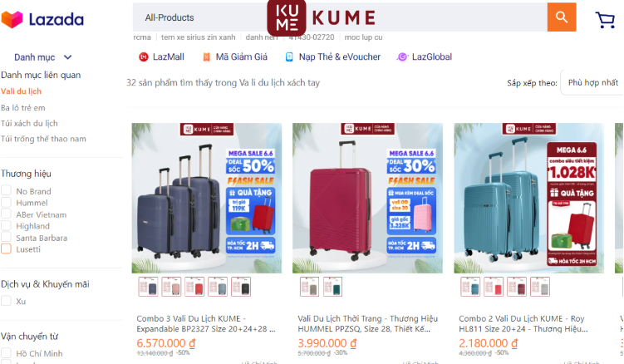Open the Phù hợp nhất sort dropdown
624x364 pixels.
592,82
